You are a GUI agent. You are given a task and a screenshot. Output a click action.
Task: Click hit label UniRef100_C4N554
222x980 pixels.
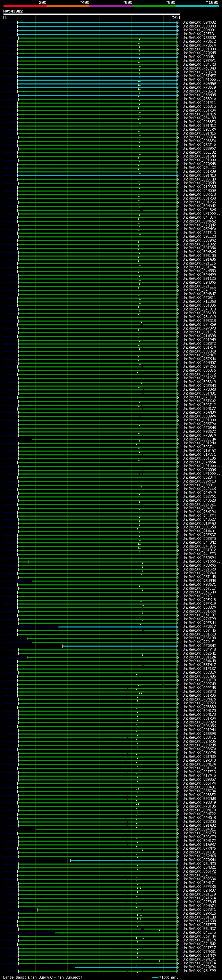(x=199, y=462)
